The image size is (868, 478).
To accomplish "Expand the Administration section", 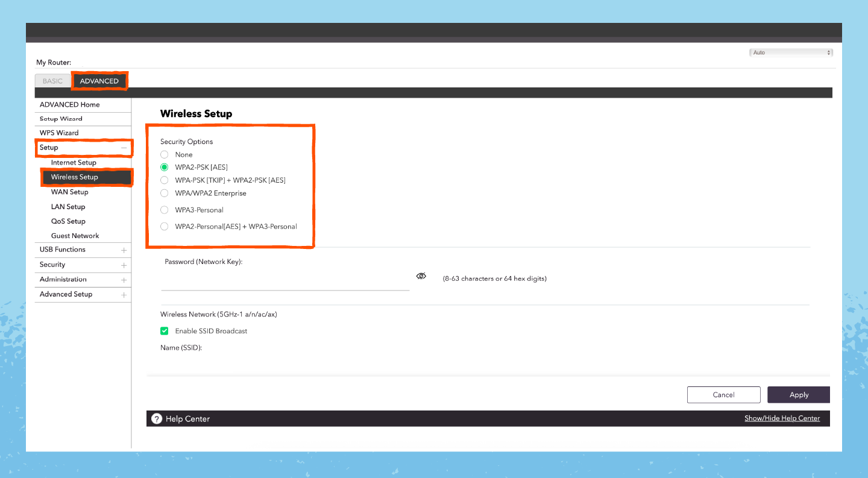I will click(124, 280).
